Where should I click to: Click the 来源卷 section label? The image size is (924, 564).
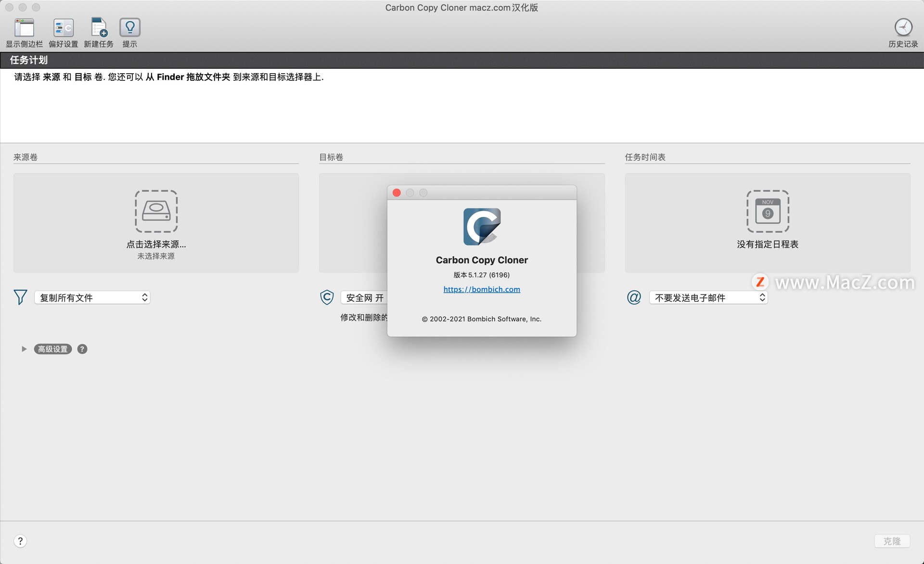(26, 157)
